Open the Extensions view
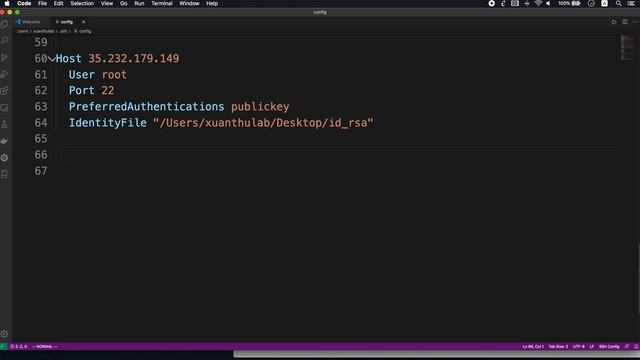 click(4, 91)
